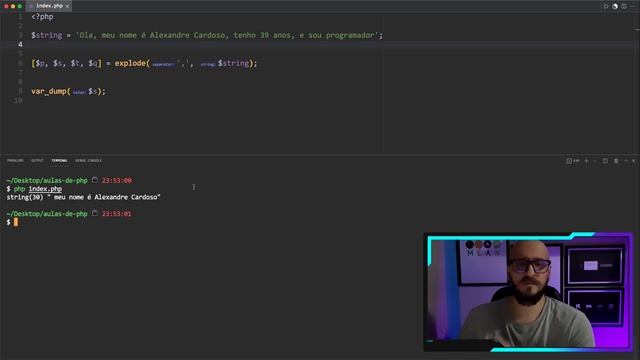Open the OUTPUT panel tab
The height and width of the screenshot is (360, 640).
click(x=37, y=160)
